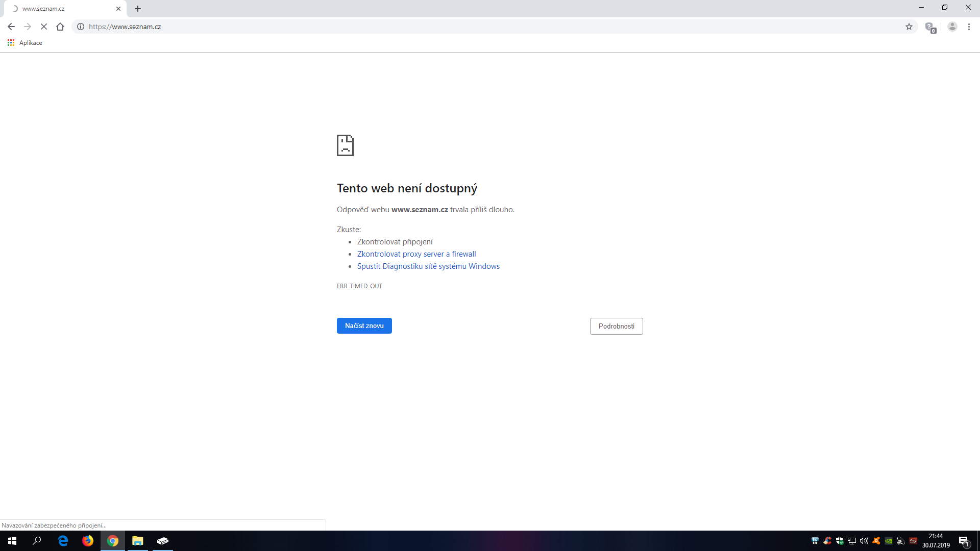
Task: Open a new tab with the plus button
Action: [x=138, y=9]
